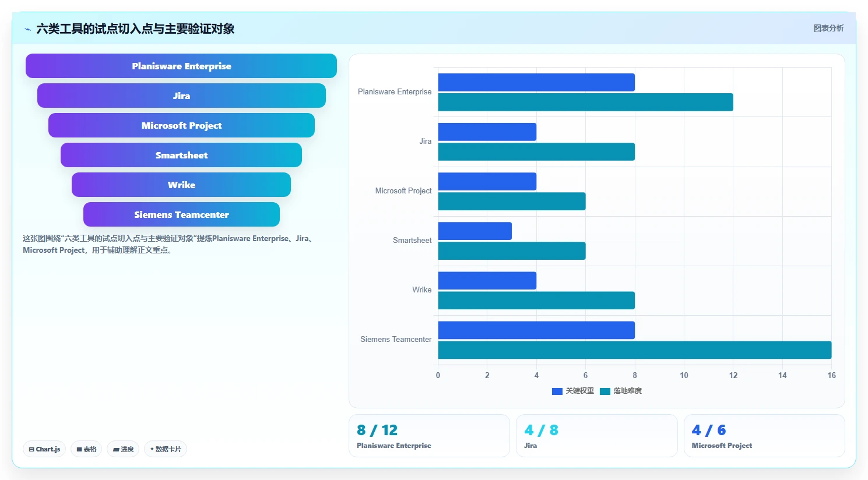868x480 pixels.
Task: Click the teal 落地难度 bar for Wrike
Action: point(536,300)
